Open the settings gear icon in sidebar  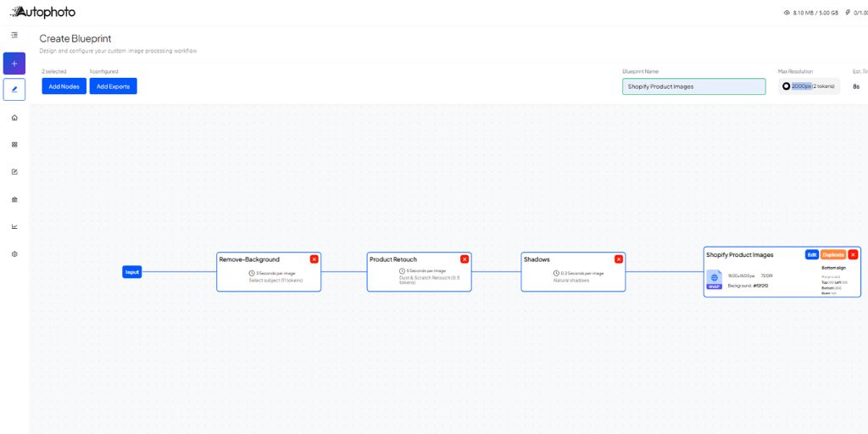click(14, 254)
